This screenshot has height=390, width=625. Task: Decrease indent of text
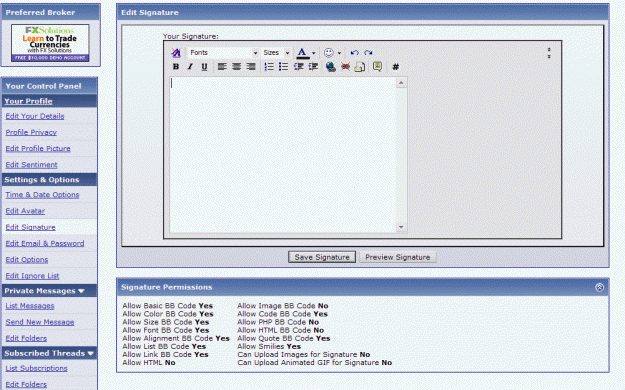(298, 67)
